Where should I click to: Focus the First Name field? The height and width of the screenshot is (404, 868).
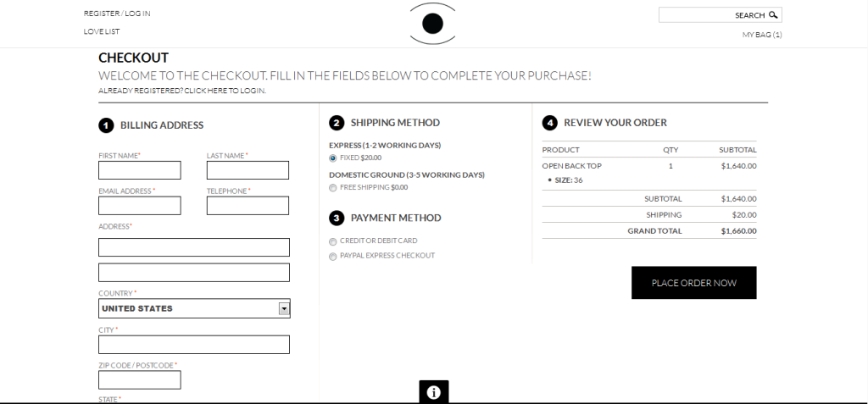(140, 170)
